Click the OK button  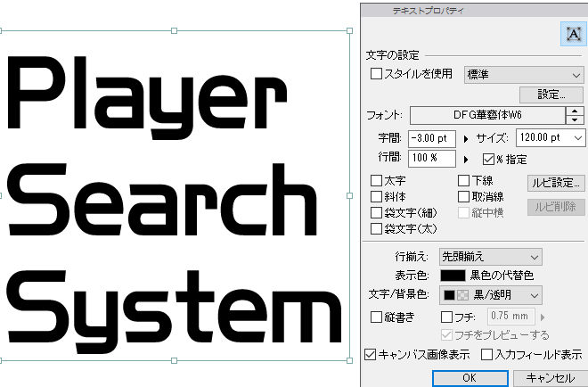click(x=470, y=378)
